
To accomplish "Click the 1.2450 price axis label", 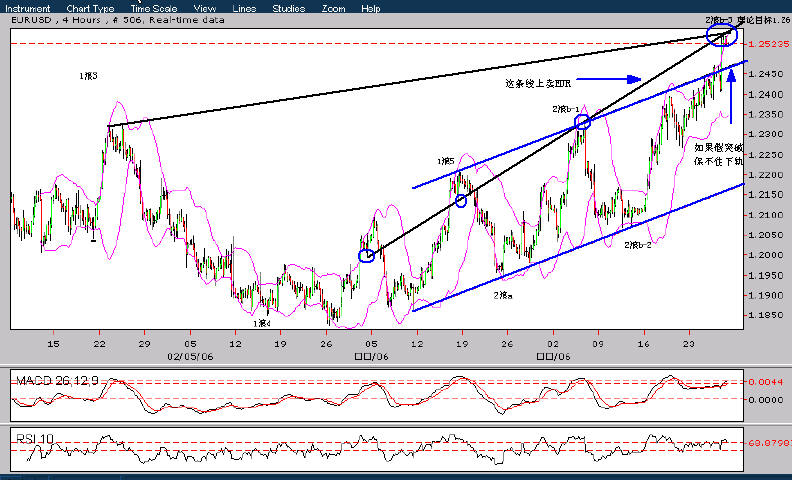I will 765,74.
